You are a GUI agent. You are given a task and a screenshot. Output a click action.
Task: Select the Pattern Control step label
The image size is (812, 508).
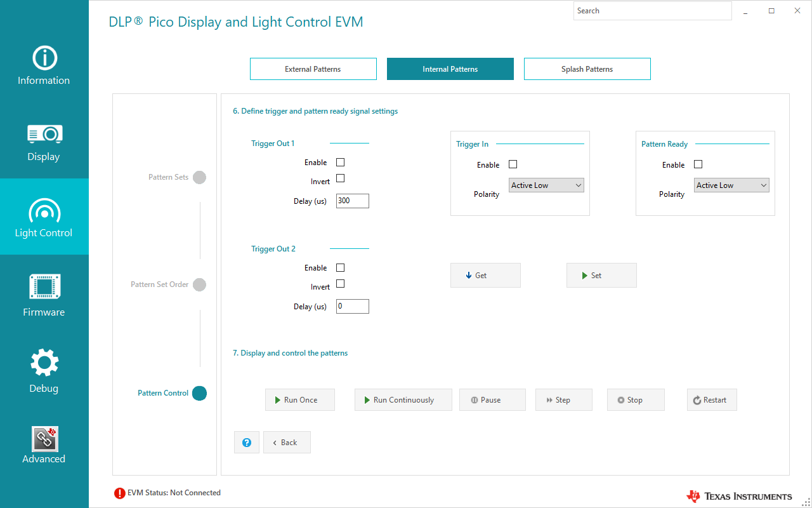(x=163, y=393)
